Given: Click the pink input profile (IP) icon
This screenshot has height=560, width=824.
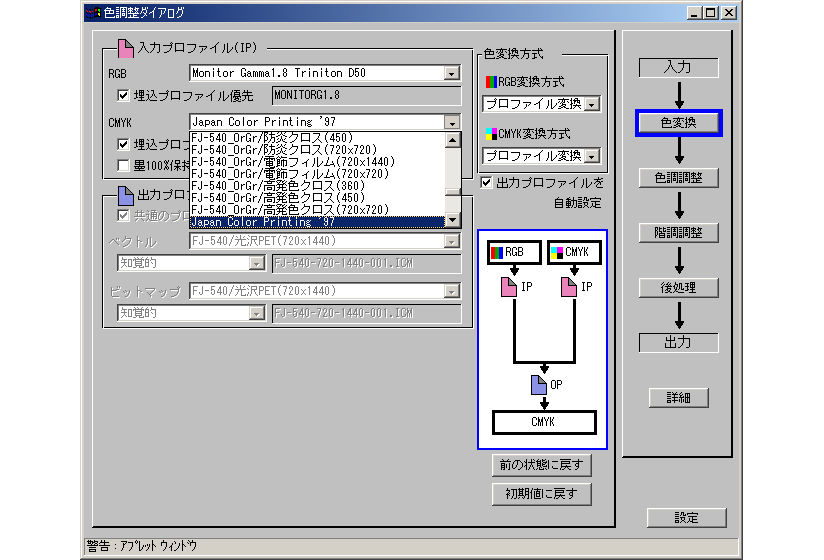Looking at the screenshot, I should (x=125, y=47).
